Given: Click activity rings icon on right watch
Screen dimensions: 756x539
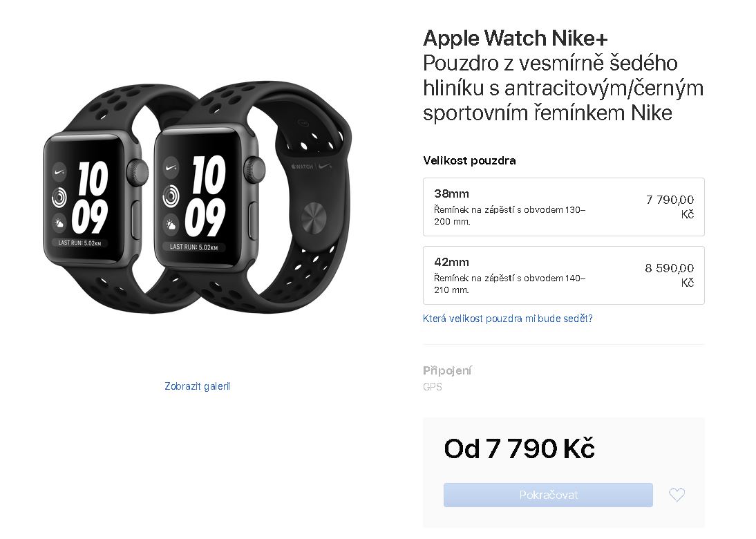Looking at the screenshot, I should (171, 196).
